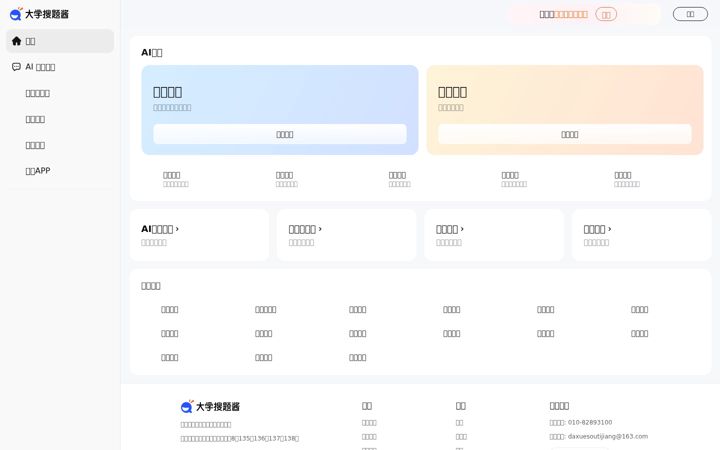The width and height of the screenshot is (720, 450).
Task: Click the dark-outlined pill button at top right
Action: (x=690, y=14)
